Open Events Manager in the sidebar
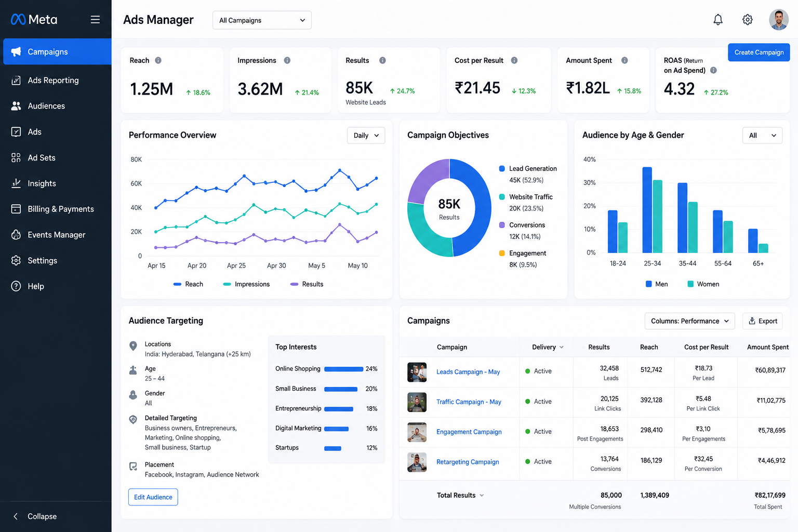798x532 pixels. coord(56,235)
